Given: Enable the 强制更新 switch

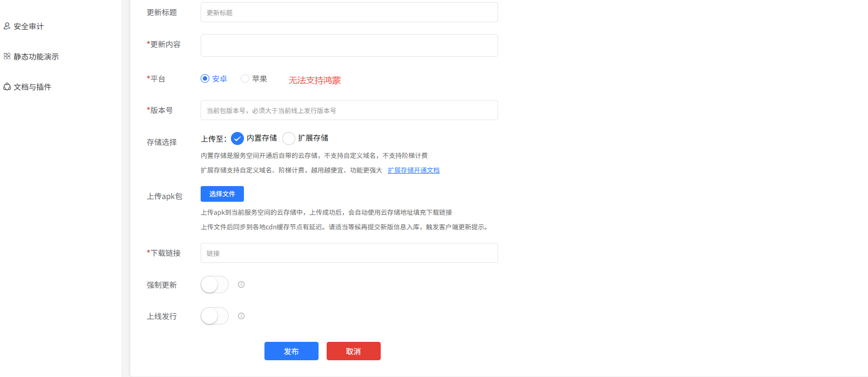Looking at the screenshot, I should point(215,285).
